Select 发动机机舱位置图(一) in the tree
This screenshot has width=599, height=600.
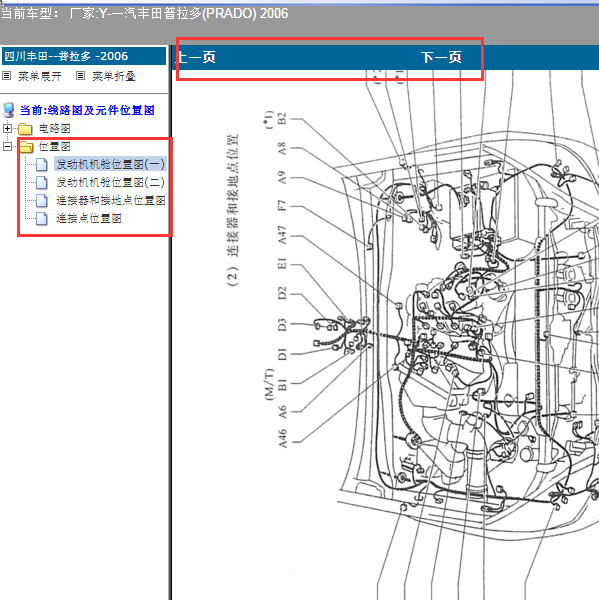click(110, 164)
